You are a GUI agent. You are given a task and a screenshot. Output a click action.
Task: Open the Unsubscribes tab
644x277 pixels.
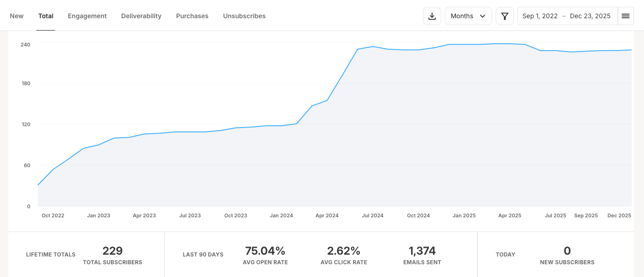pyautogui.click(x=244, y=16)
